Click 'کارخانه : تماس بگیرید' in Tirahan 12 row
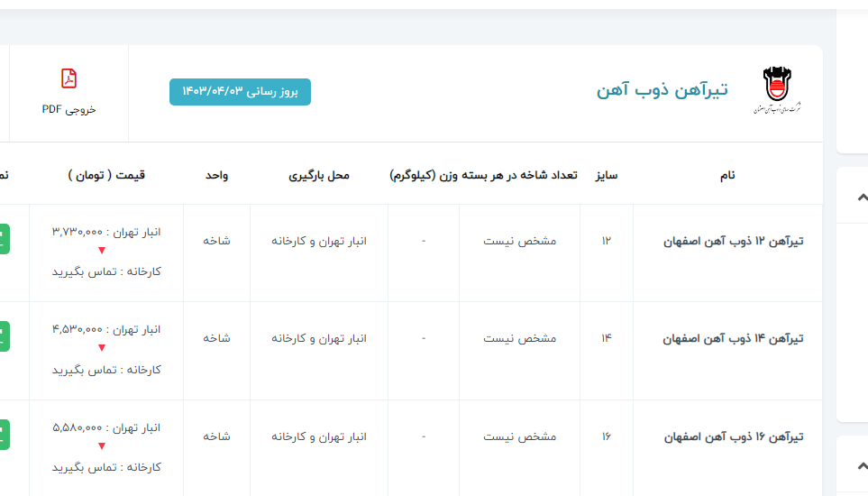The image size is (868, 496). pos(106,271)
